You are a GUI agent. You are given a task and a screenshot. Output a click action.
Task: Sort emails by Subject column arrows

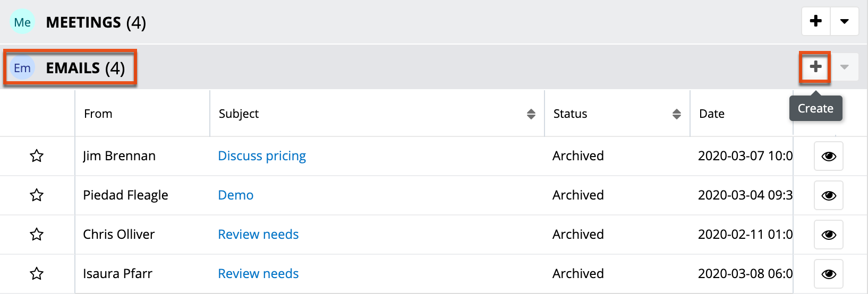[x=531, y=114]
